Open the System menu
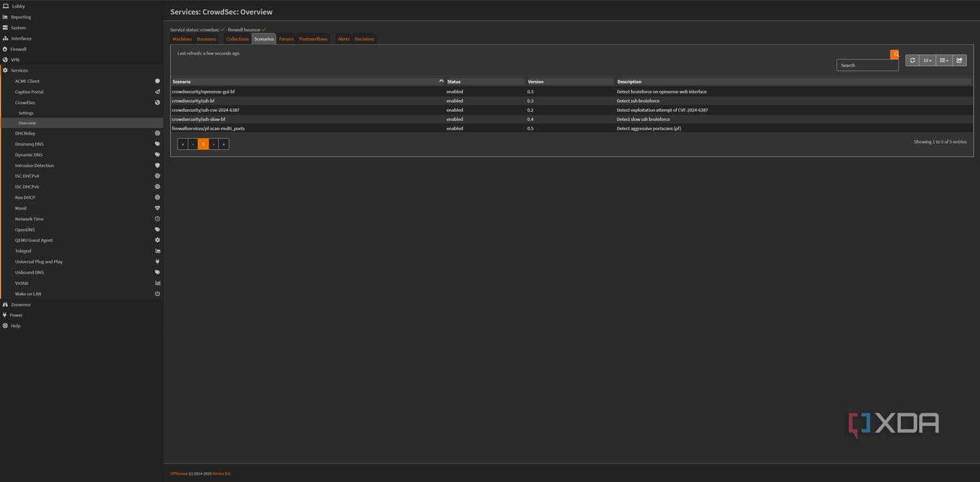Image resolution: width=980 pixels, height=482 pixels. click(x=18, y=27)
